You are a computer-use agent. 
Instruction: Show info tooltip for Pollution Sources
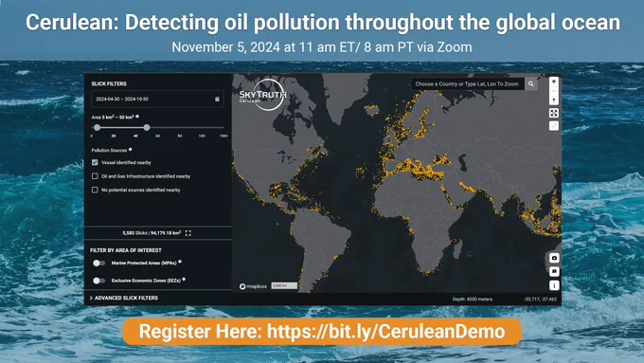point(130,150)
